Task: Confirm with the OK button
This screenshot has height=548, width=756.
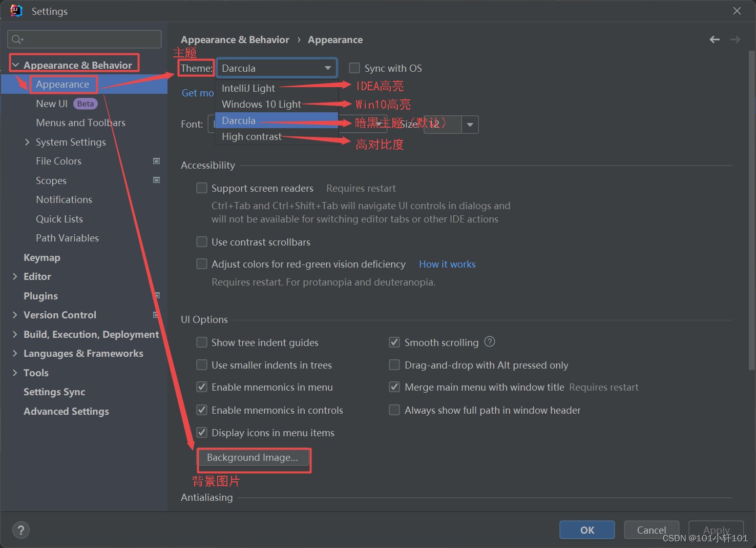Action: (587, 530)
